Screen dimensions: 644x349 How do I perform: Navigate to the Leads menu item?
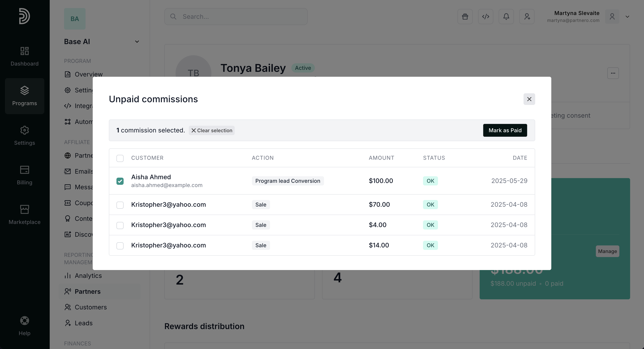[x=84, y=323]
